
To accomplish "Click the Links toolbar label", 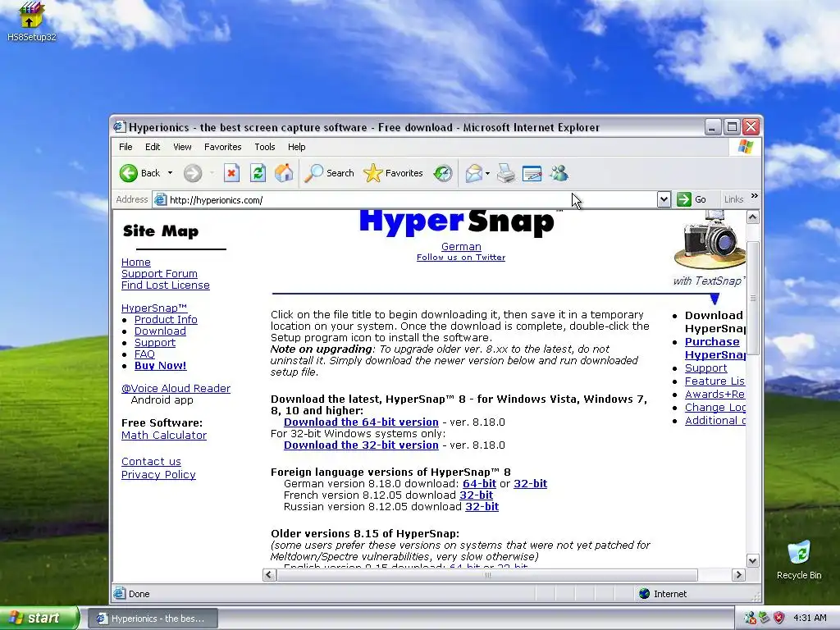I will [x=733, y=199].
